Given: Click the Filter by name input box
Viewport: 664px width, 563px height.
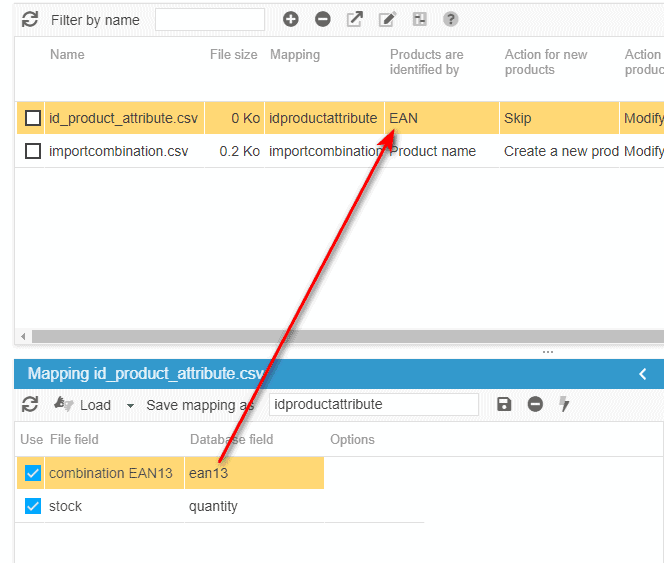Looking at the screenshot, I should 210,19.
